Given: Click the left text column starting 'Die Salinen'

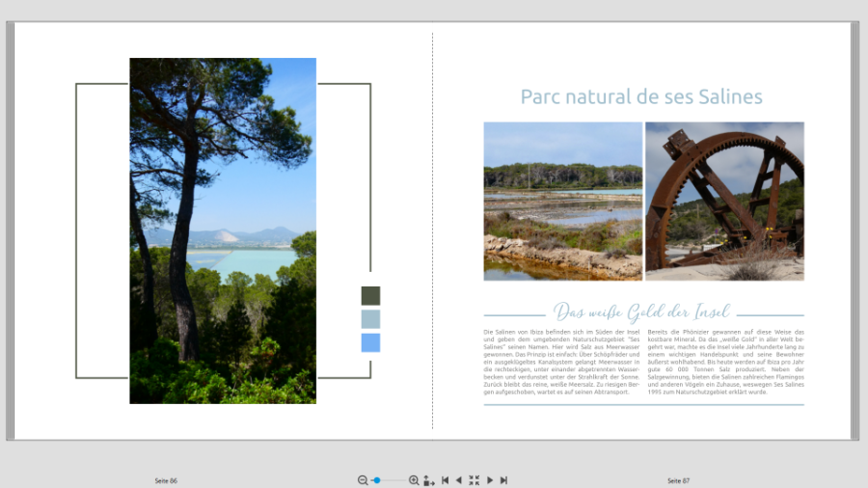Looking at the screenshot, I should pos(561,362).
